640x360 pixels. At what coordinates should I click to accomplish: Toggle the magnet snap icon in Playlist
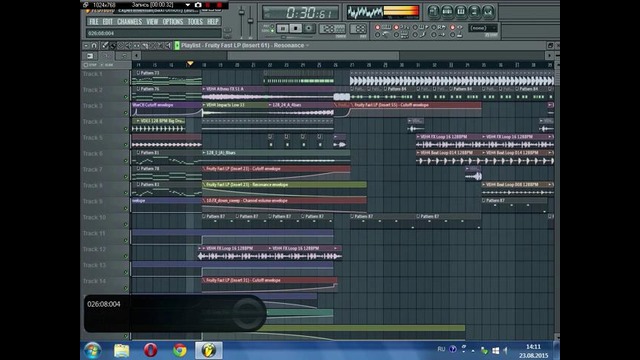coord(94,45)
